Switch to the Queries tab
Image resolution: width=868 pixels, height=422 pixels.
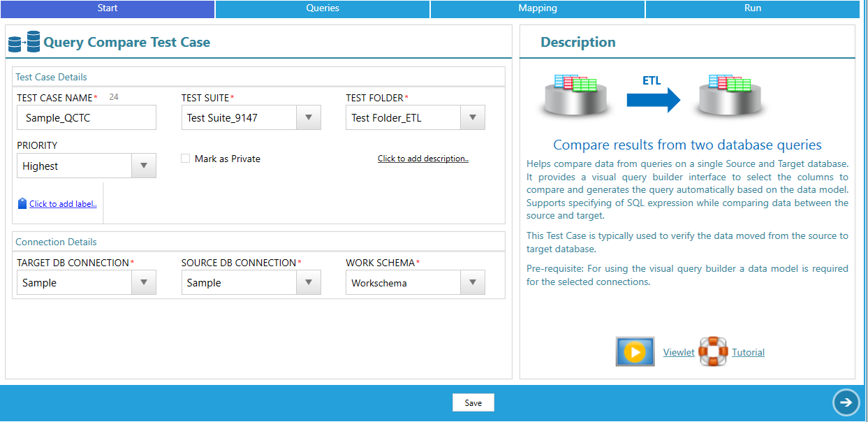[x=323, y=8]
